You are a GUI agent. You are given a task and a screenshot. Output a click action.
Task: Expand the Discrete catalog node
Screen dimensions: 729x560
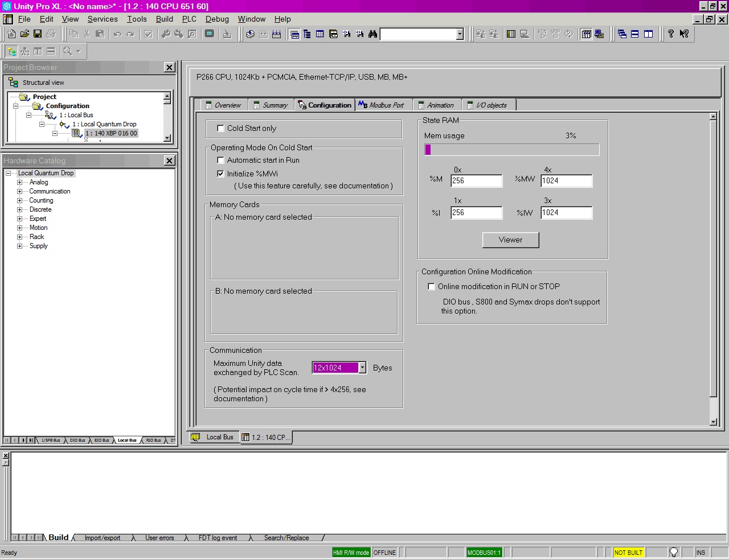[x=19, y=210]
